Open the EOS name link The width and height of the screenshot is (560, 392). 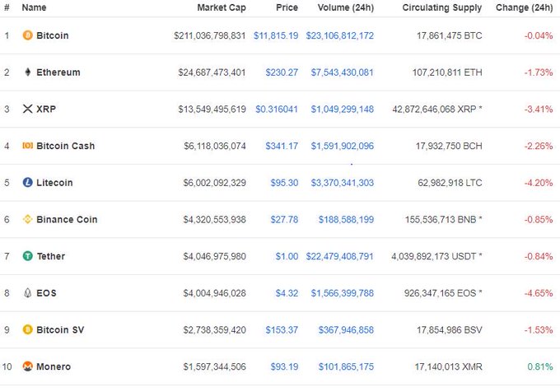(x=46, y=292)
